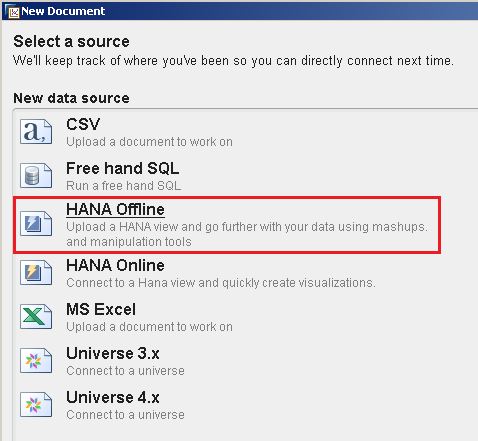Click 'Connect to a Hana view' description

[221, 283]
